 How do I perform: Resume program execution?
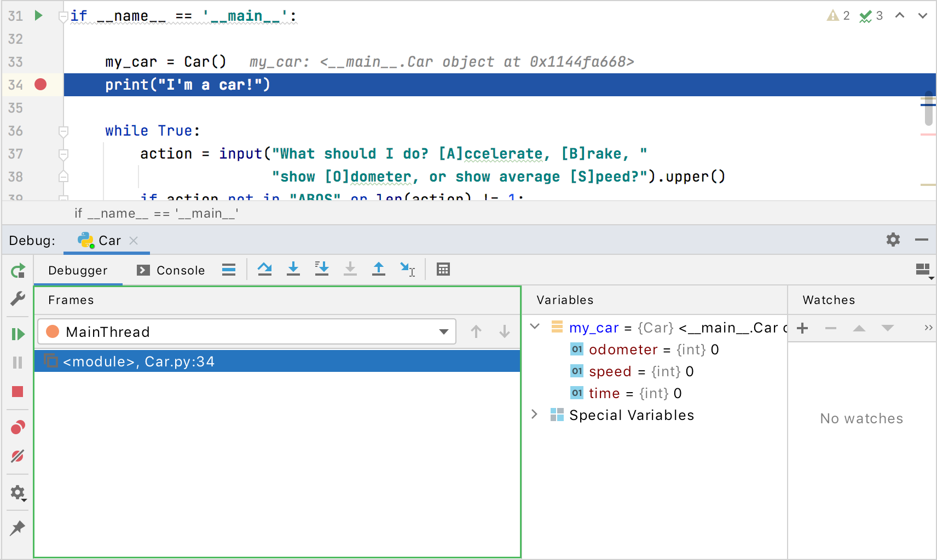pos(18,334)
